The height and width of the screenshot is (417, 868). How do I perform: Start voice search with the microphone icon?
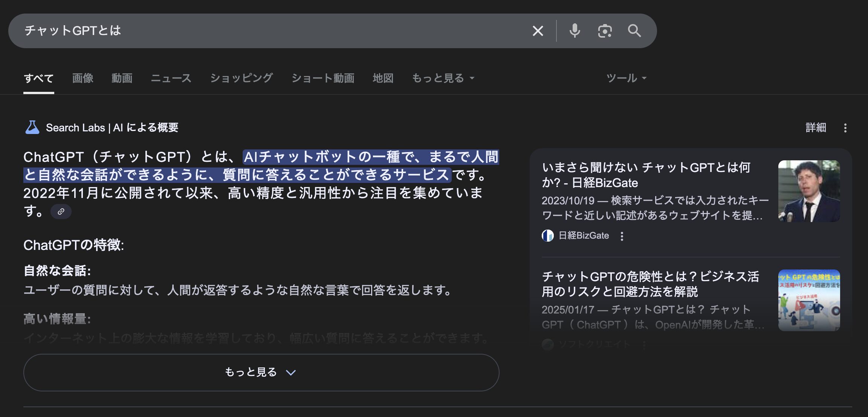(x=575, y=31)
